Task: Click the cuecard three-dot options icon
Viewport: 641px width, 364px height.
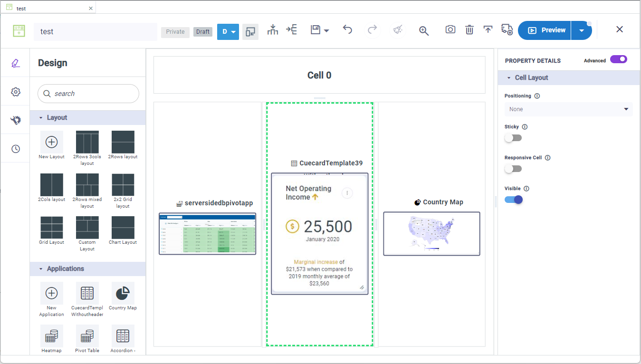Action: pyautogui.click(x=347, y=193)
